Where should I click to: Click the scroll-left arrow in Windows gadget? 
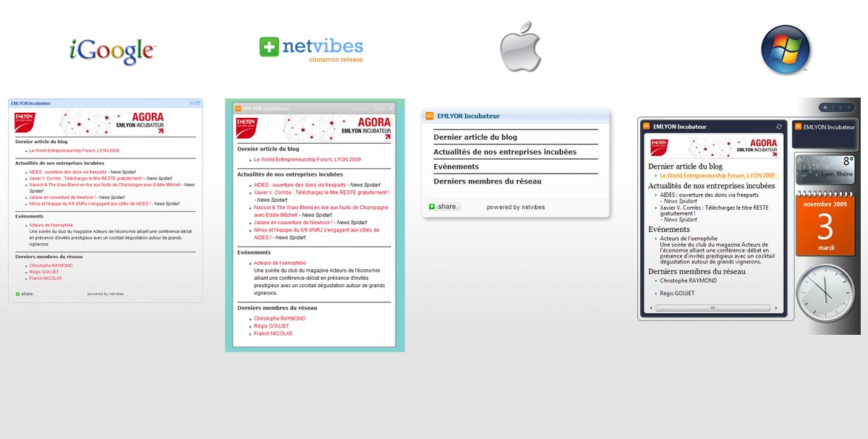(x=651, y=308)
